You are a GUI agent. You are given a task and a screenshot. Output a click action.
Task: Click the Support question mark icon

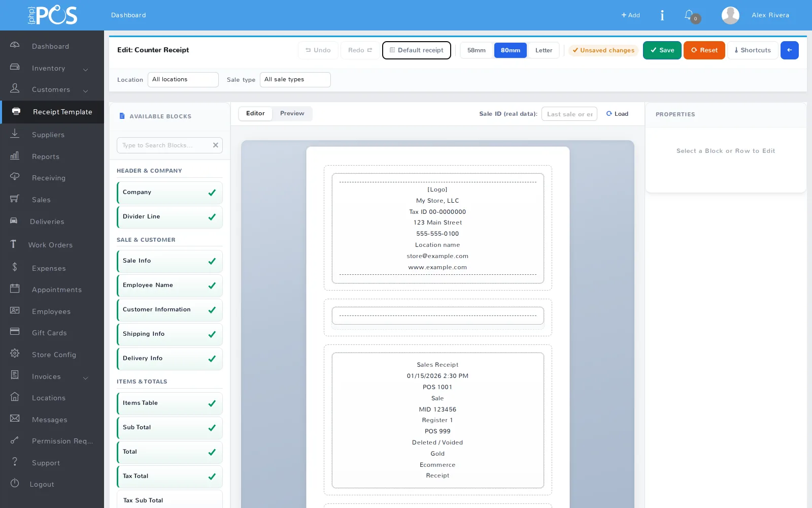coord(15,462)
